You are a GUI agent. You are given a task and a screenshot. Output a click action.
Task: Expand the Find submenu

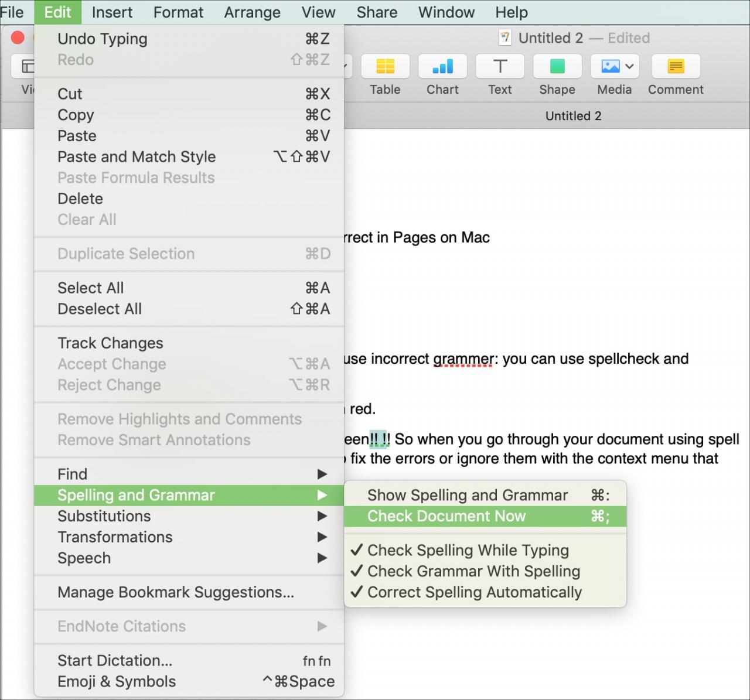(189, 474)
